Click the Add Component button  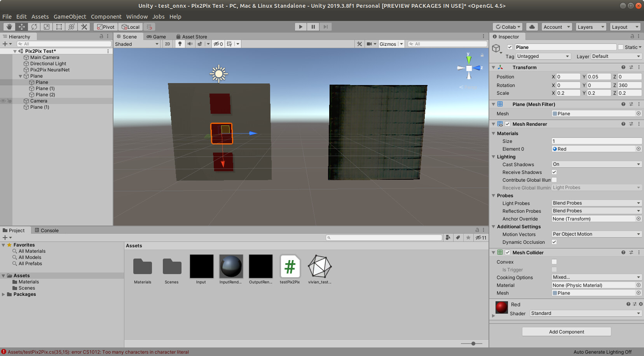(x=566, y=332)
